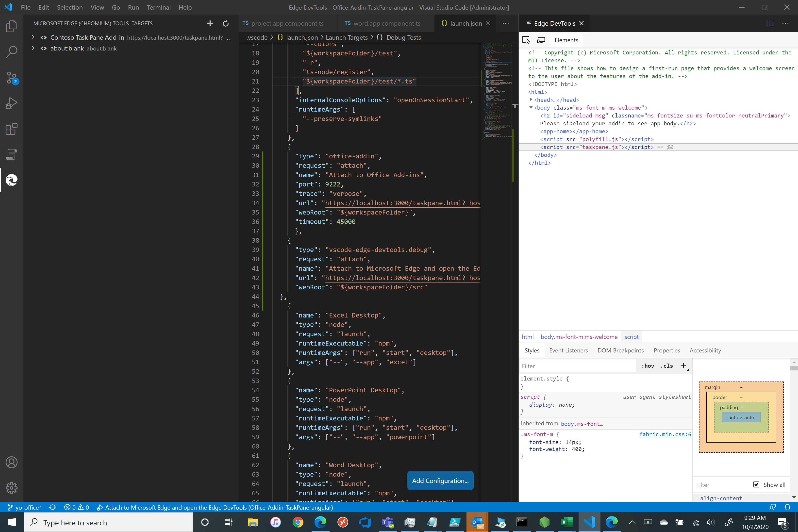Open the Explorer view in activity bar

point(12,26)
